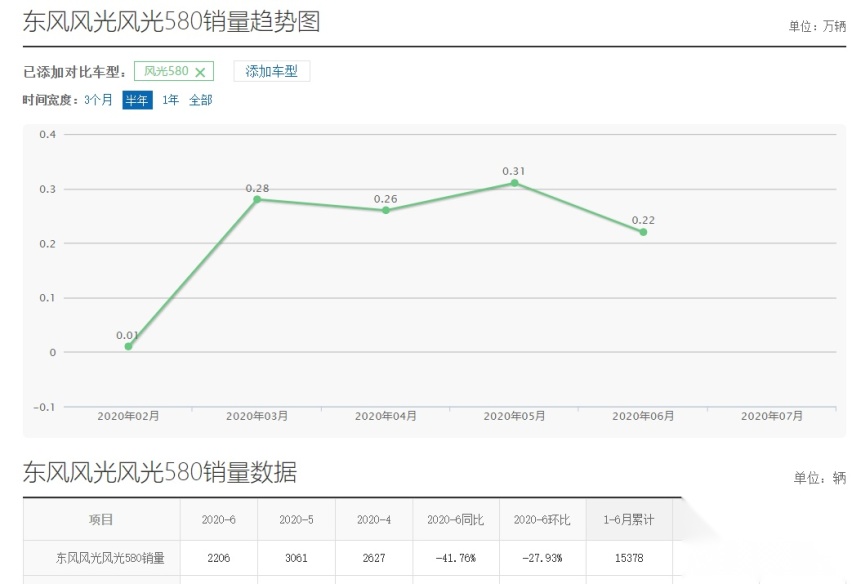Click the 0.2 y-axis label

pos(48,244)
